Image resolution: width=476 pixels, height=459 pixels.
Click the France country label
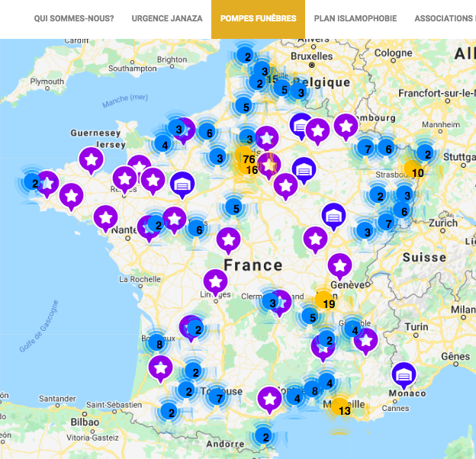coord(253,265)
